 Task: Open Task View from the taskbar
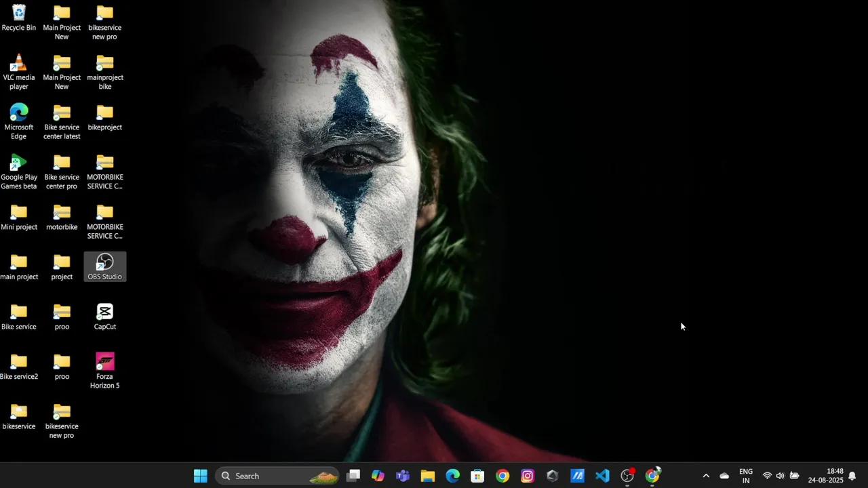pyautogui.click(x=353, y=476)
